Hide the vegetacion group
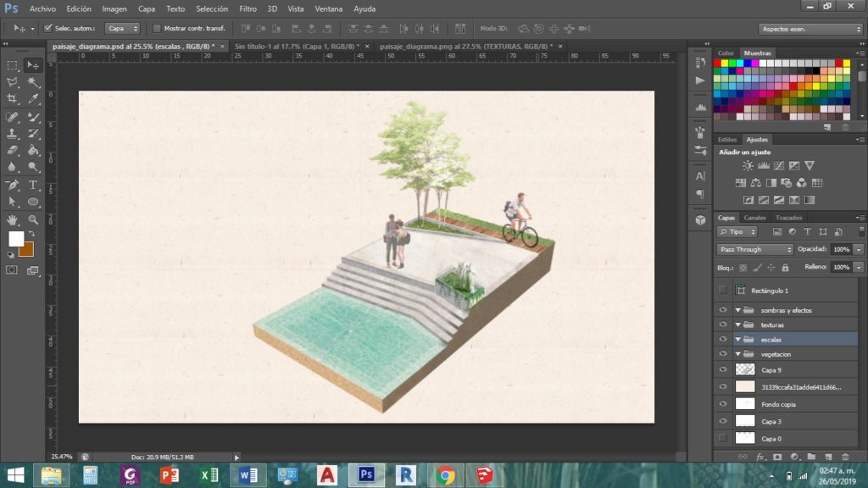868x488 pixels. [723, 354]
